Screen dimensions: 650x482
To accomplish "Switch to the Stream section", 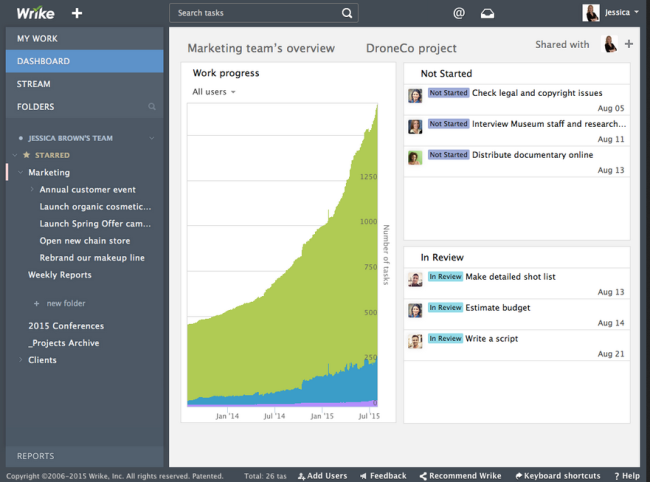I will [x=34, y=84].
